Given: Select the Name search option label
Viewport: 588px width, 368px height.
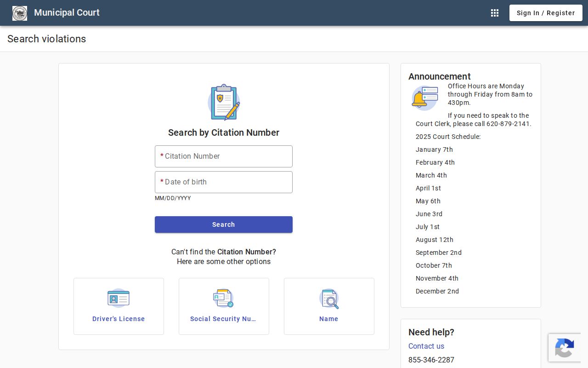Looking at the screenshot, I should point(329,319).
